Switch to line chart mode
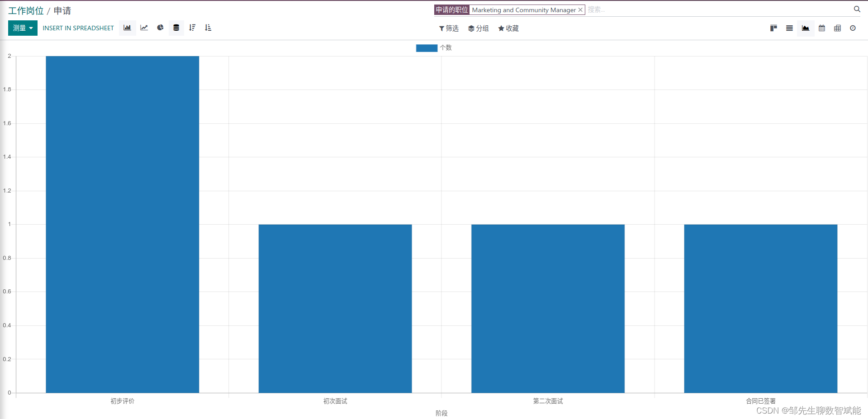Screen dimensions: 868x419 coord(144,28)
